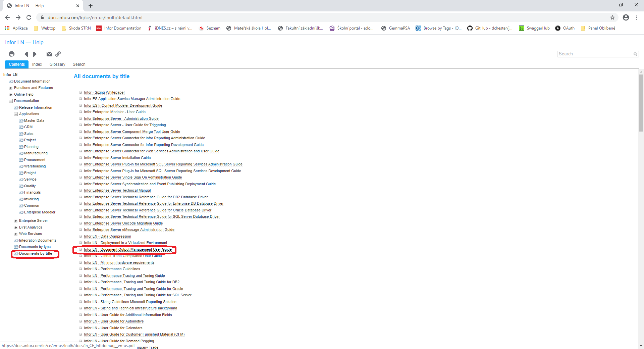Screen dimensions: 644x349
Task: Click the browser address bar URL
Action: pos(95,17)
